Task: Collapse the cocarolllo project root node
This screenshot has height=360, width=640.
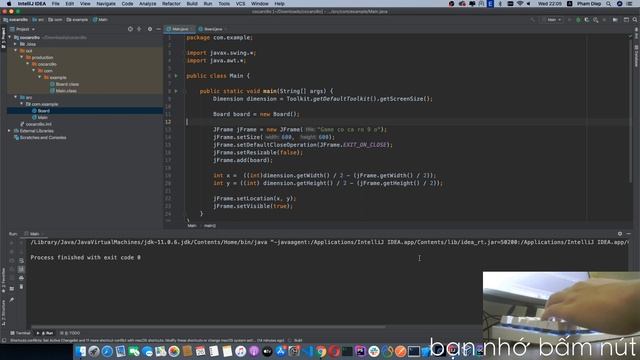Action: pos(10,37)
